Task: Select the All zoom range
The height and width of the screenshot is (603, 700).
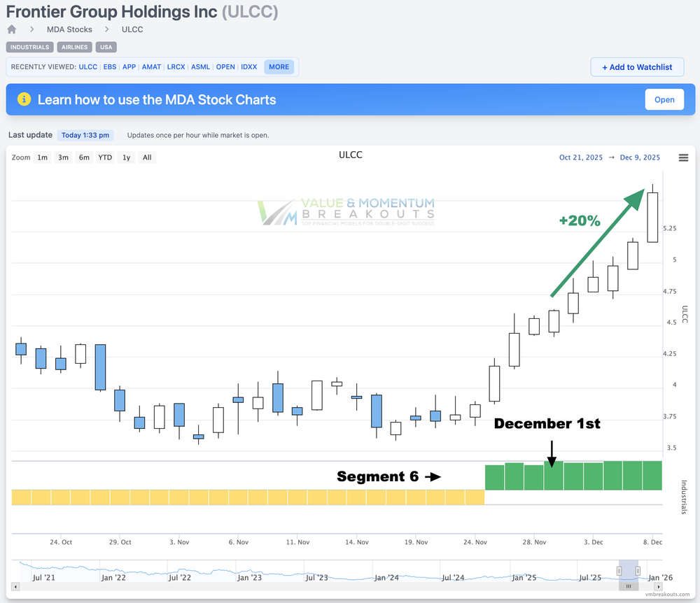Action: (x=147, y=157)
